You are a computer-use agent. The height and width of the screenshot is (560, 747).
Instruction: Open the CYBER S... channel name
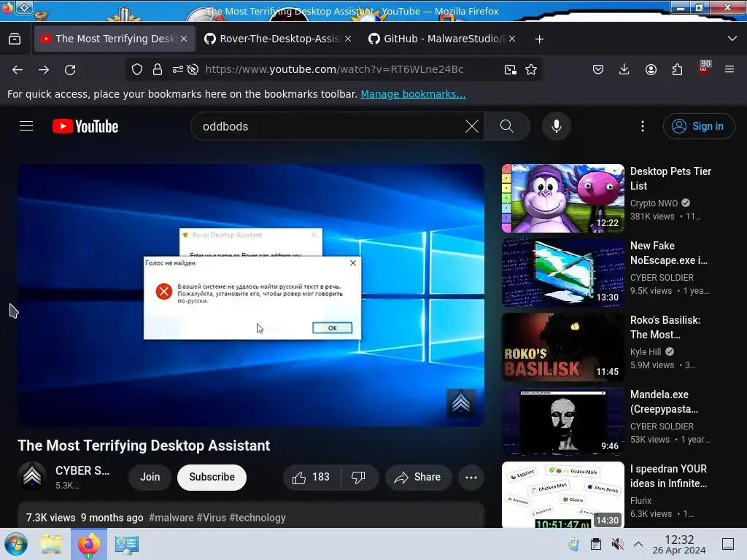tap(82, 470)
